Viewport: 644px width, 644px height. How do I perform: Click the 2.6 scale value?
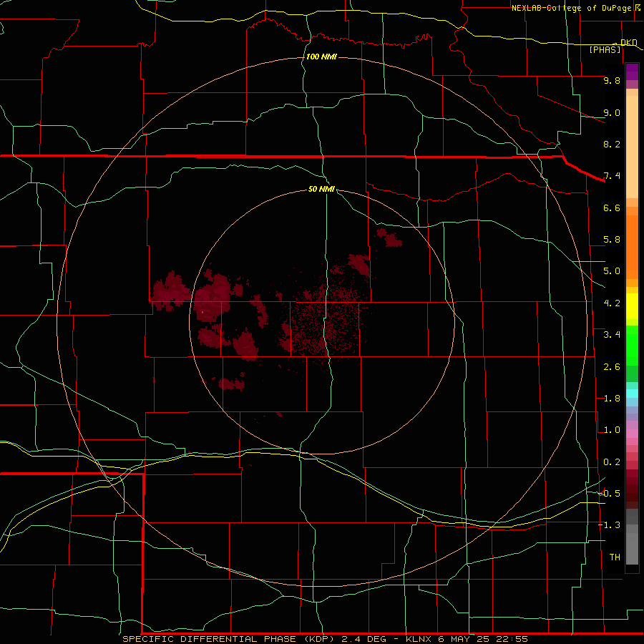pyautogui.click(x=612, y=367)
